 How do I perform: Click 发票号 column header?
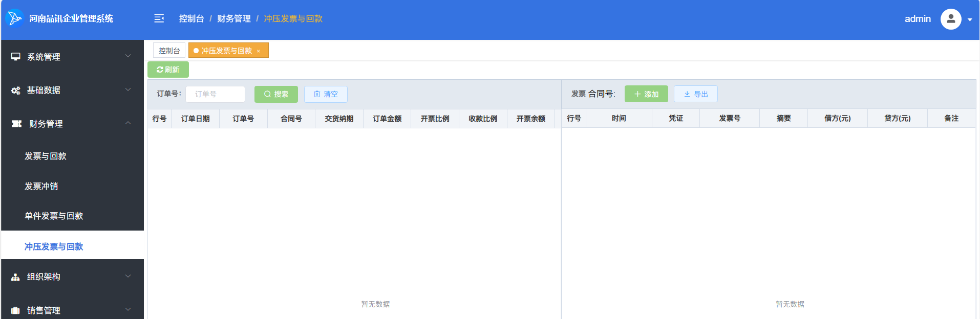pos(730,118)
